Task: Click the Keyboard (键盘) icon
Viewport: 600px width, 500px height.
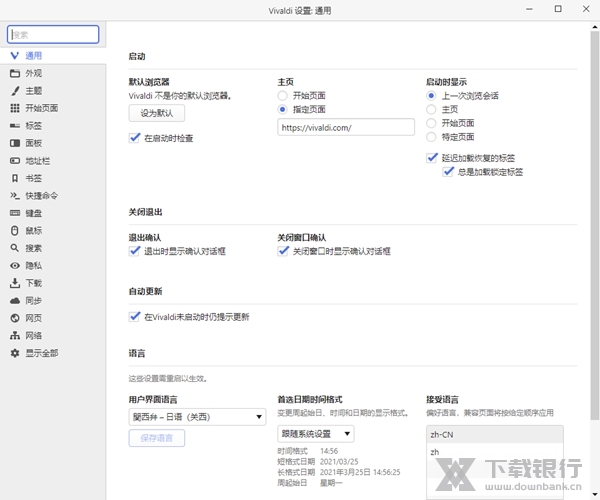Action: coord(15,213)
